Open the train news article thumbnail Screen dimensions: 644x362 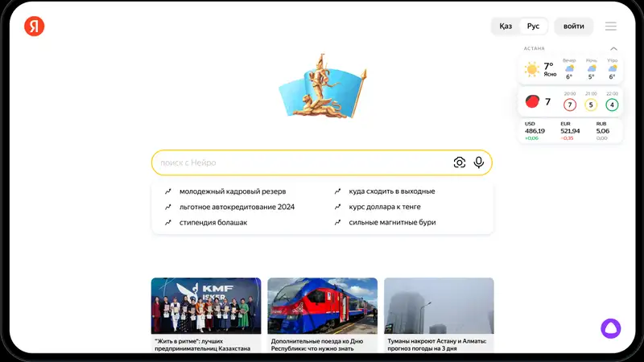pyautogui.click(x=323, y=306)
